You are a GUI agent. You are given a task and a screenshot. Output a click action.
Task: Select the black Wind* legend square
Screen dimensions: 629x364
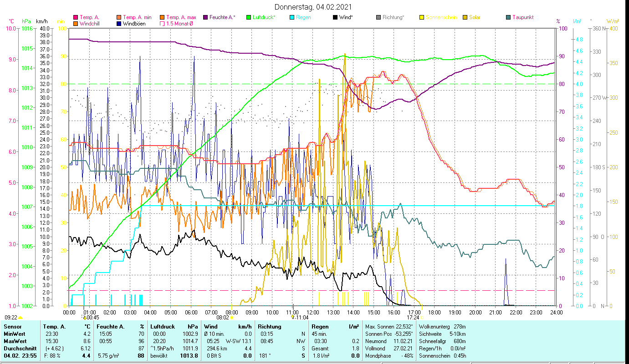tap(335, 17)
